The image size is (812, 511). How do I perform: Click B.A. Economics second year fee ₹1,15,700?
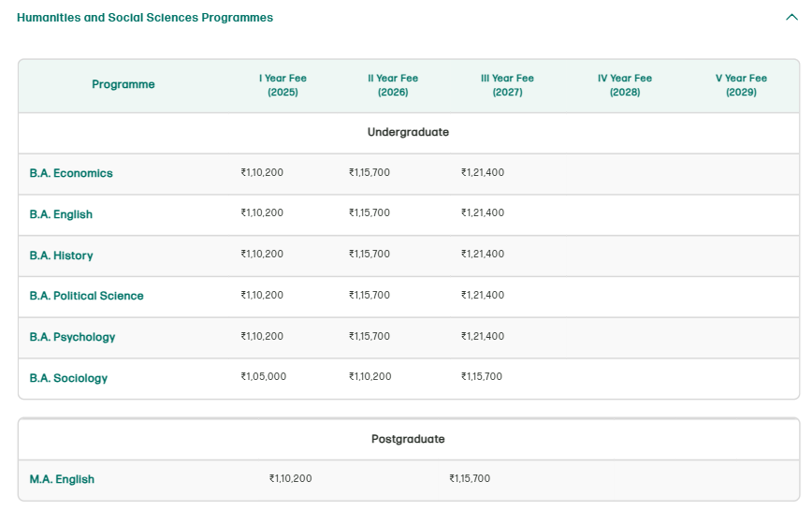pyautogui.click(x=370, y=172)
